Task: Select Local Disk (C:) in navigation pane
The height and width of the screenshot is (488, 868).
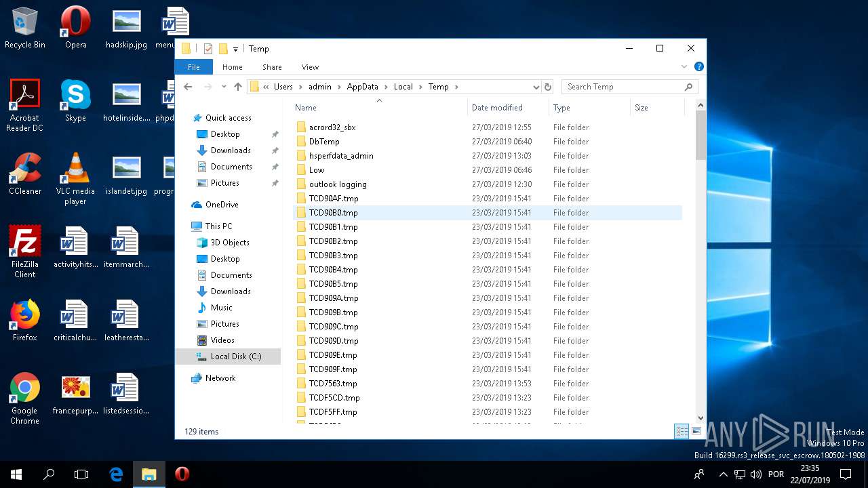Action: [228, 357]
